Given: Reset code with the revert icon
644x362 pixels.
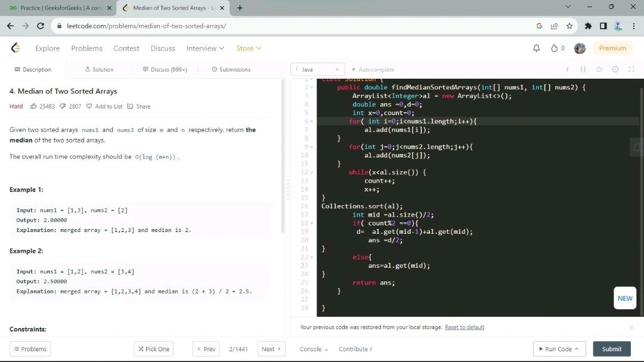Looking at the screenshot, I should 599,69.
